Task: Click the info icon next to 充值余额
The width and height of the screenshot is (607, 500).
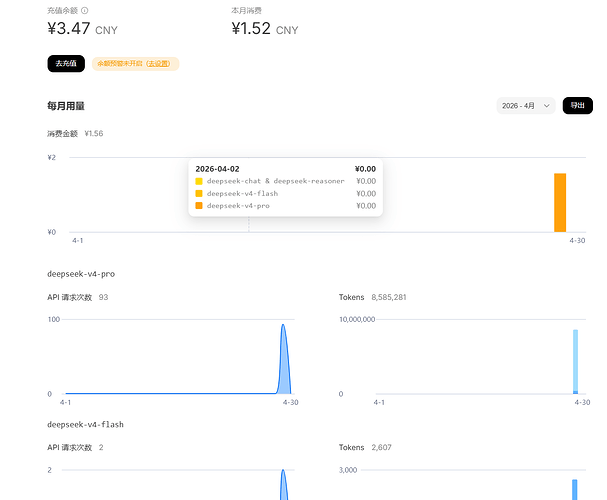Action: click(x=84, y=10)
